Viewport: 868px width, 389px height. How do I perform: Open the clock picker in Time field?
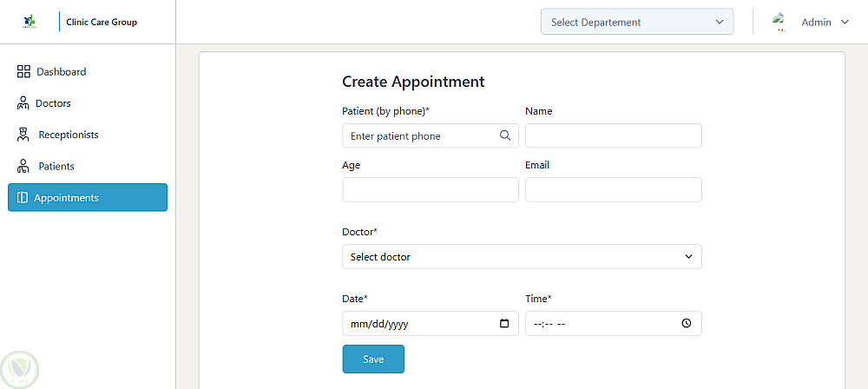687,324
